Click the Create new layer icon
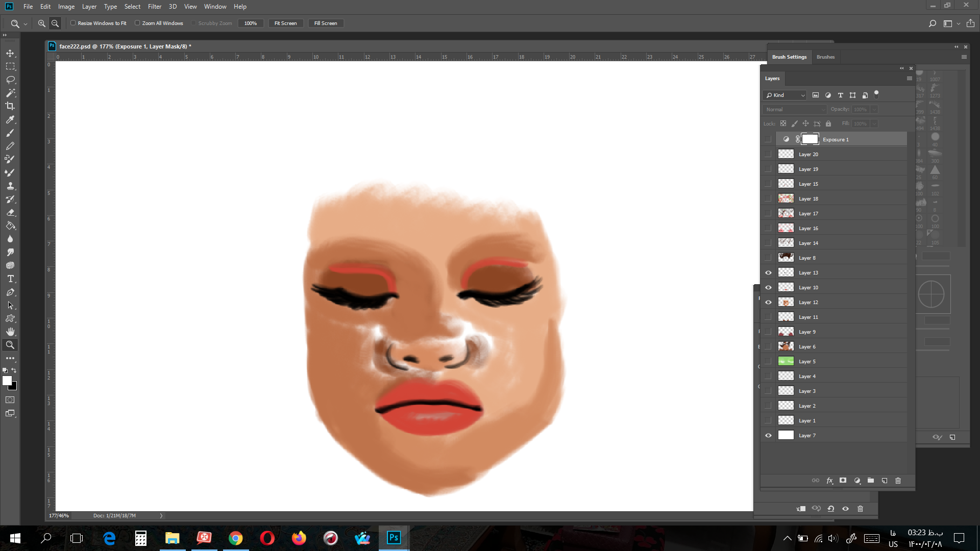The image size is (980, 551). [885, 481]
